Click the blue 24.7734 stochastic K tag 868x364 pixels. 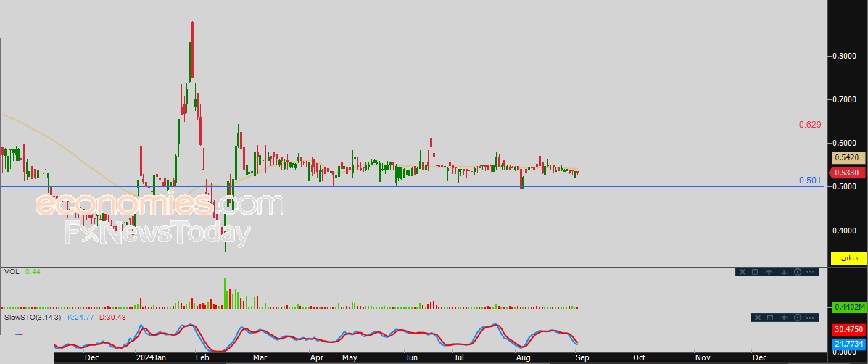(x=849, y=344)
